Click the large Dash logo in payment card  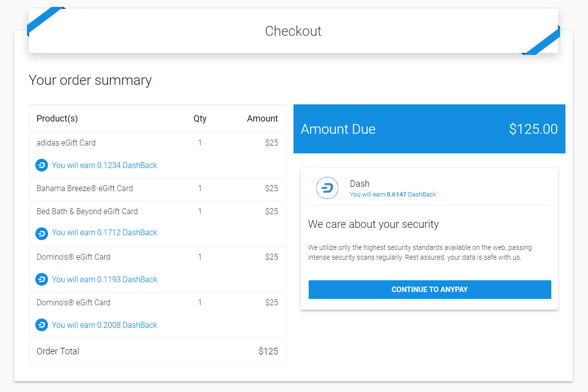tap(327, 188)
